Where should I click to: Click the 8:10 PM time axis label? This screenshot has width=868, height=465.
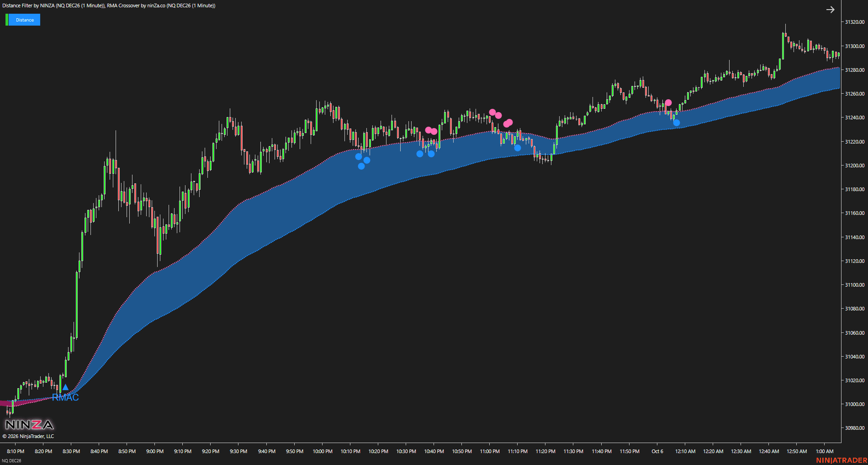tap(16, 451)
